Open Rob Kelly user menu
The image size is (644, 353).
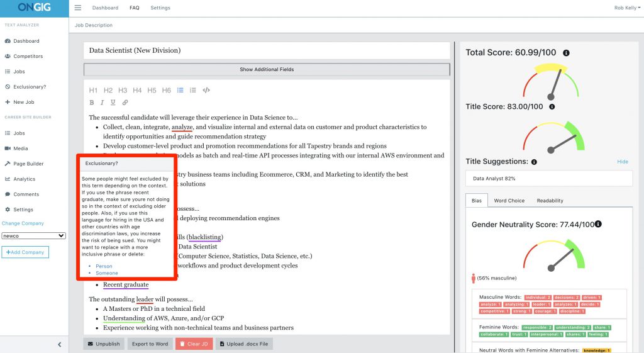pos(627,8)
